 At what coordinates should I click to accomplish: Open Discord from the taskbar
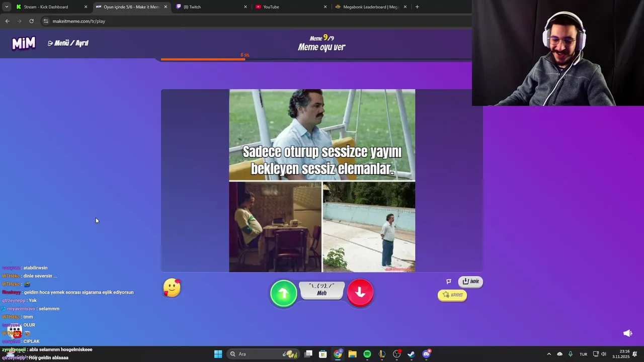pyautogui.click(x=427, y=354)
